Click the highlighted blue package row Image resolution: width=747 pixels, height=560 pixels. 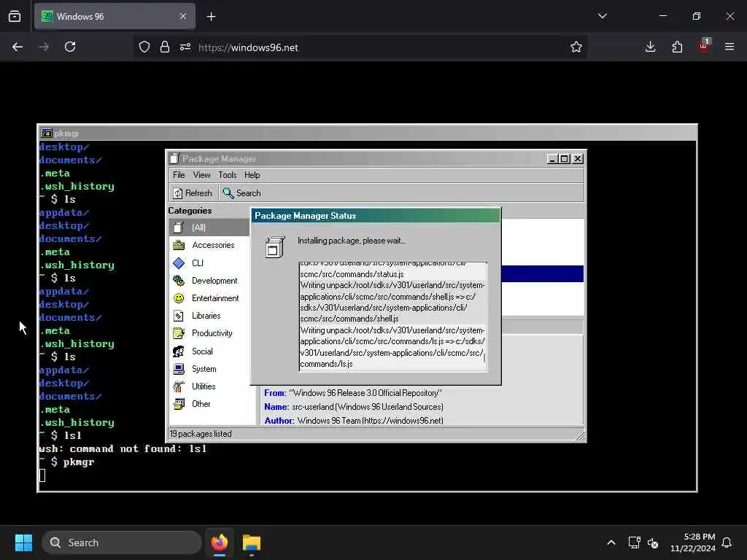[x=542, y=274]
